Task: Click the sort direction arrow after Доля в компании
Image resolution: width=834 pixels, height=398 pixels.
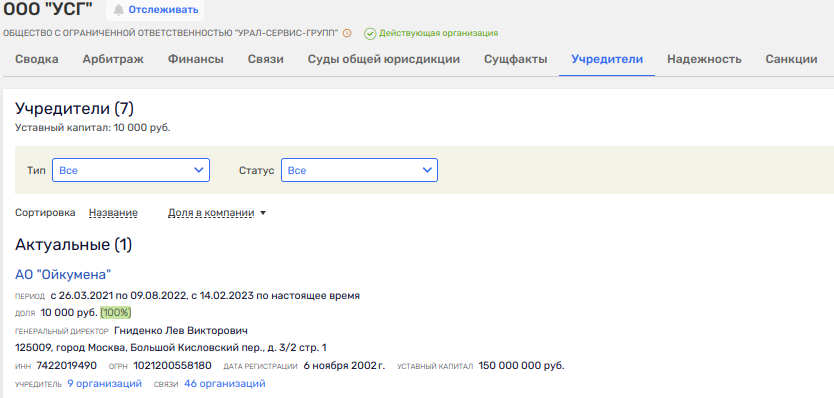Action: [262, 213]
